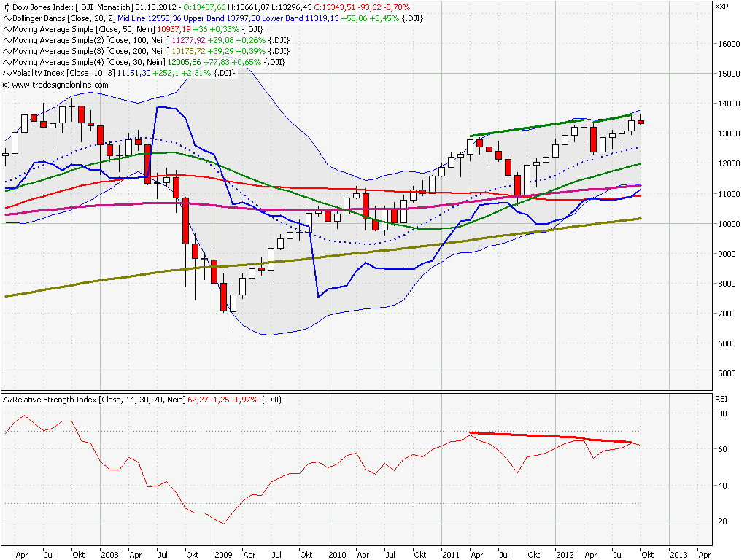The image size is (747, 560).
Task: Click the wave icon before Bollinger Bands
Action: pos(6,19)
